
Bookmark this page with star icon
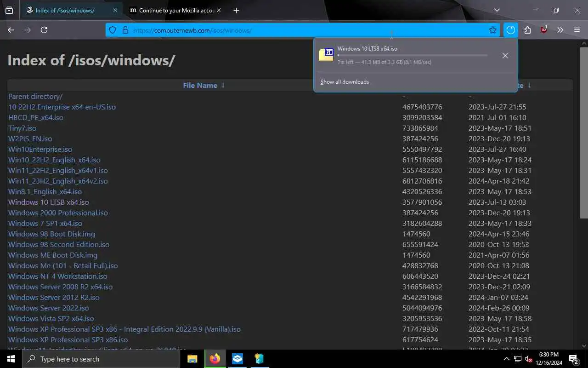(x=493, y=30)
